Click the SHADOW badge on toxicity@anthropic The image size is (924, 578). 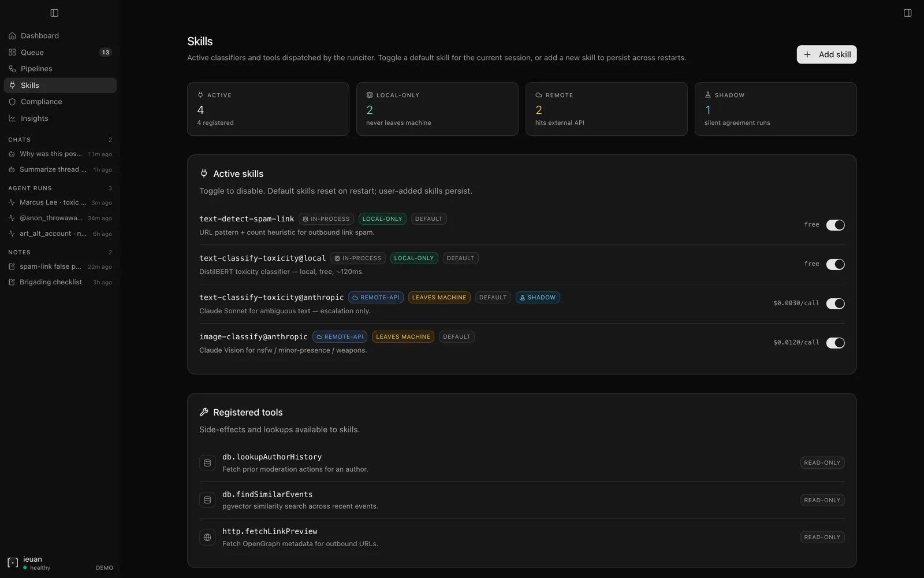click(538, 298)
